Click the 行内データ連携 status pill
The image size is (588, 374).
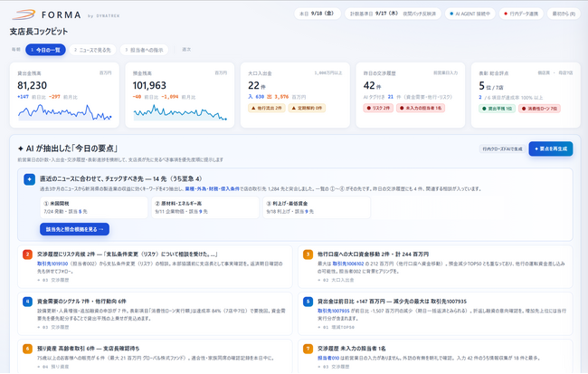pyautogui.click(x=521, y=14)
